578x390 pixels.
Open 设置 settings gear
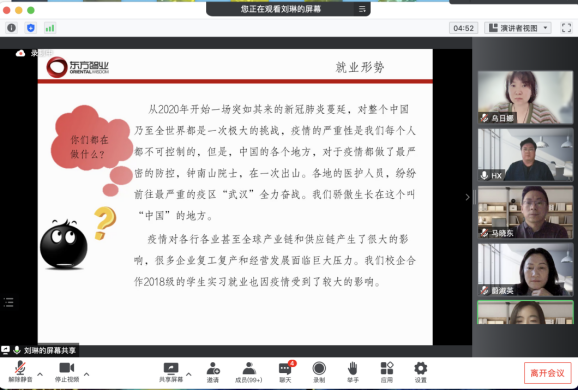tap(421, 372)
